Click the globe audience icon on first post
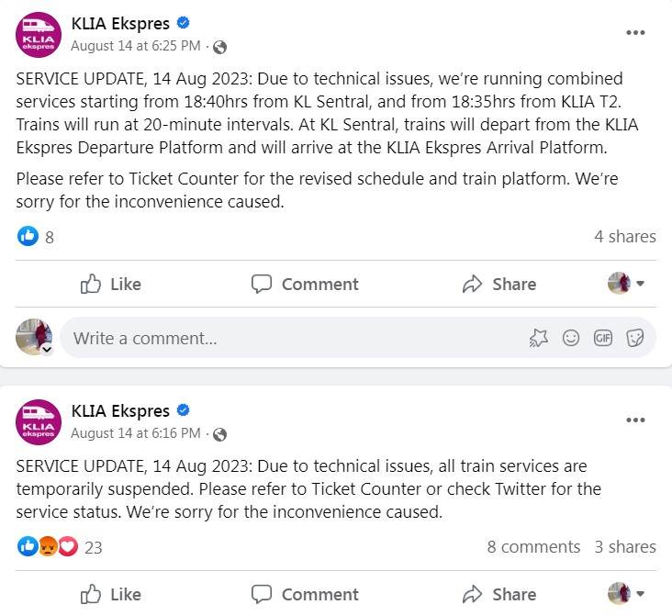Viewport: 672px width, 616px height. [219, 47]
